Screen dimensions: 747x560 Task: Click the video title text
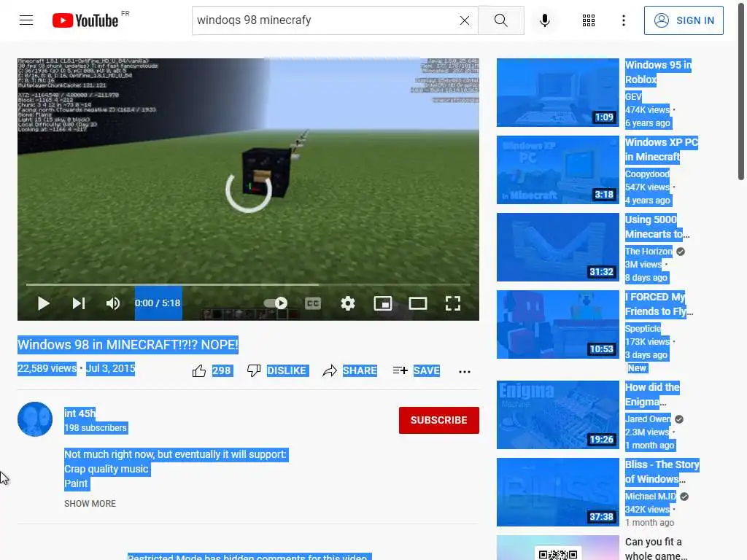[x=128, y=345]
